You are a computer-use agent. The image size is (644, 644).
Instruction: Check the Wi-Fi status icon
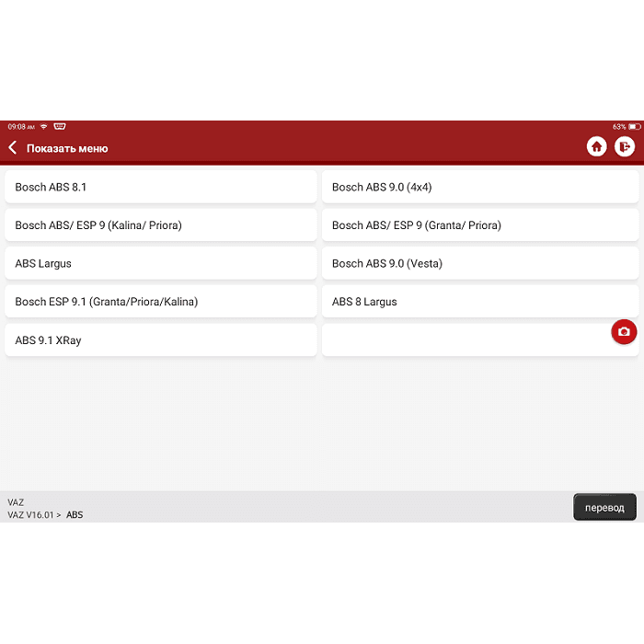pos(43,127)
